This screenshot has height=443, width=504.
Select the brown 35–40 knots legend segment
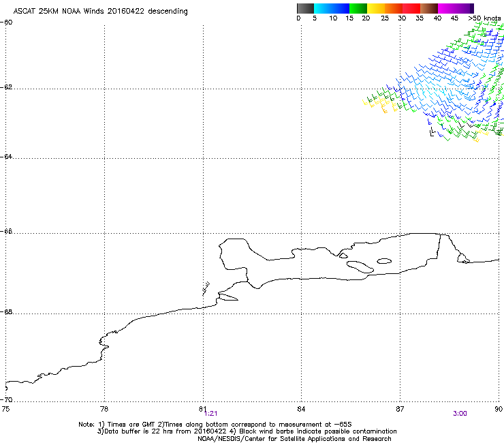click(429, 8)
